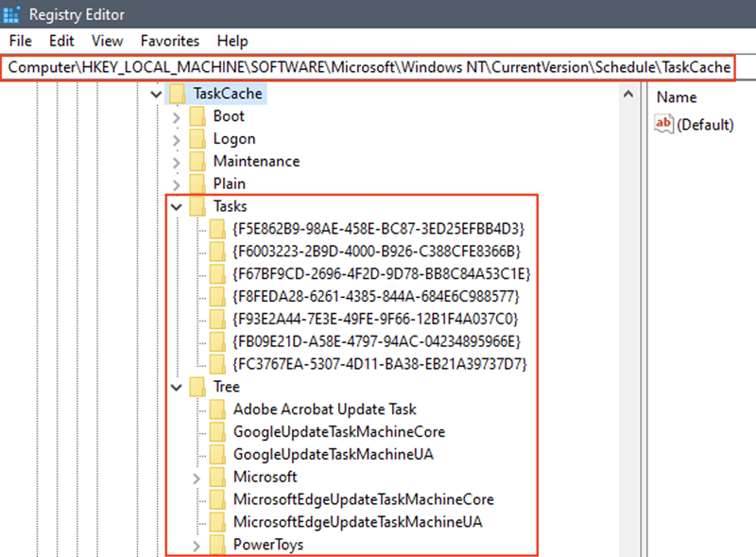Open the Favorites menu
Viewport: 756px width, 557px height.
click(169, 41)
